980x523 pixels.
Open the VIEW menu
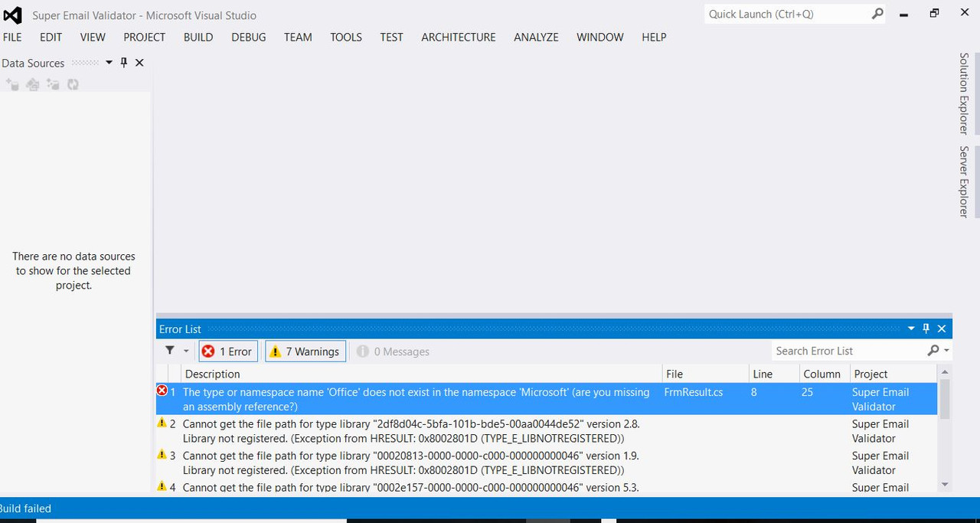coord(93,37)
